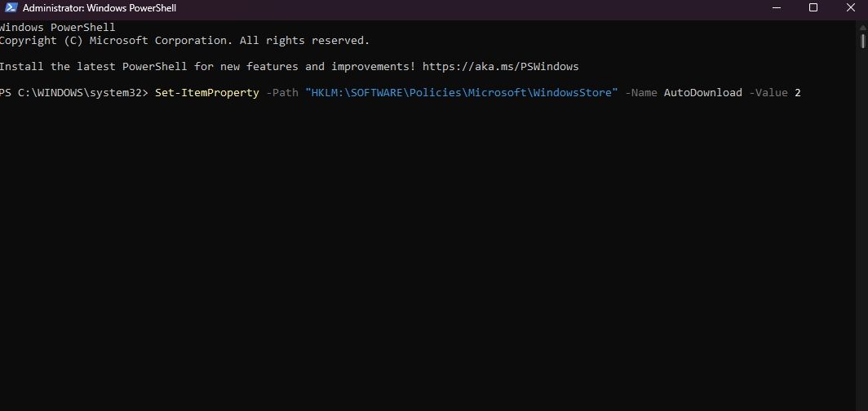Viewport: 868px width, 411px height.
Task: Click the -Name parameter in the command
Action: pos(641,93)
